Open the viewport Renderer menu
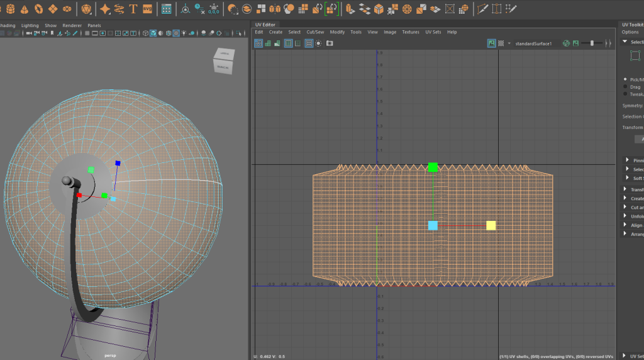The height and width of the screenshot is (360, 644). point(72,25)
